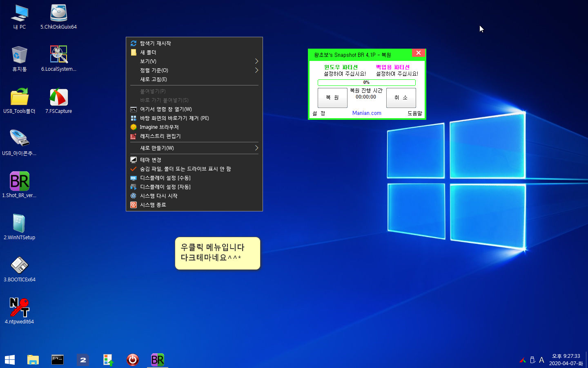Open the 내 PC desktop icon

pos(20,17)
